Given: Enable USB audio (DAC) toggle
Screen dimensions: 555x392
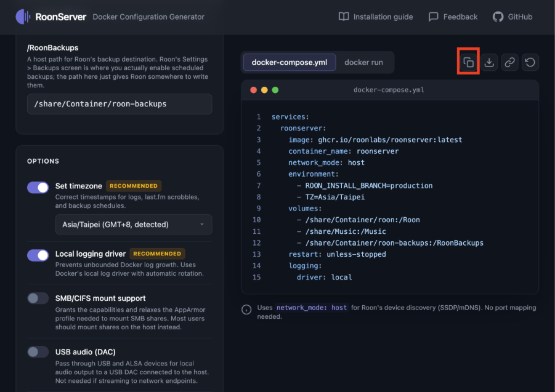Looking at the screenshot, I should point(38,352).
